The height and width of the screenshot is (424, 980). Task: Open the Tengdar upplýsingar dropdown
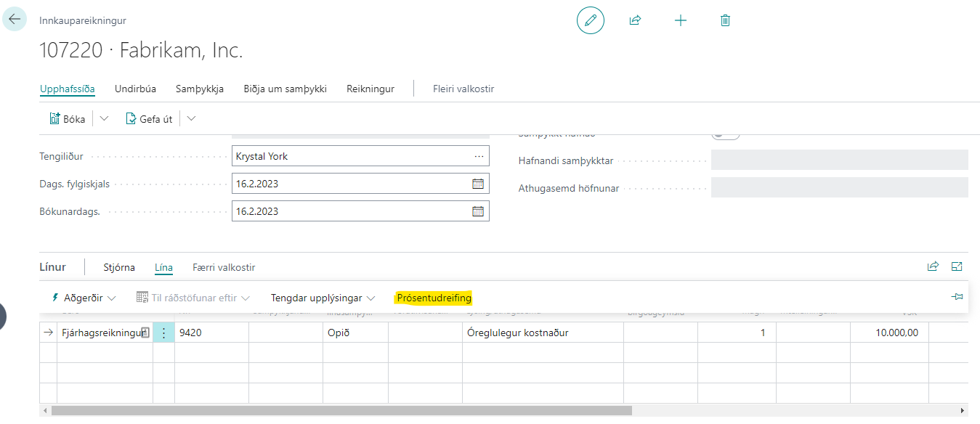(323, 298)
